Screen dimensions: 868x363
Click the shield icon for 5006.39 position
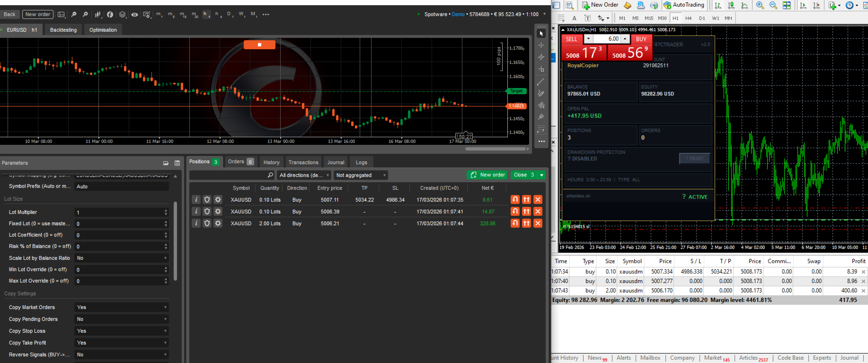[x=207, y=212]
